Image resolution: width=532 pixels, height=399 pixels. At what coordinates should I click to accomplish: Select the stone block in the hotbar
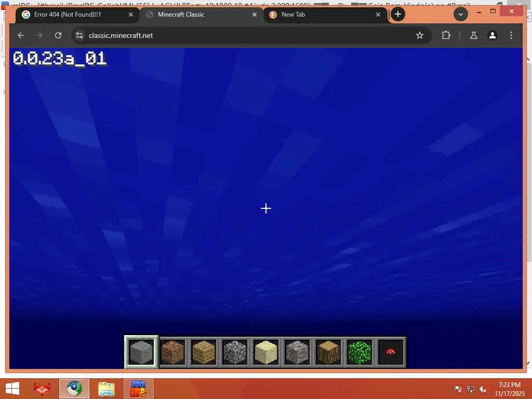click(141, 352)
